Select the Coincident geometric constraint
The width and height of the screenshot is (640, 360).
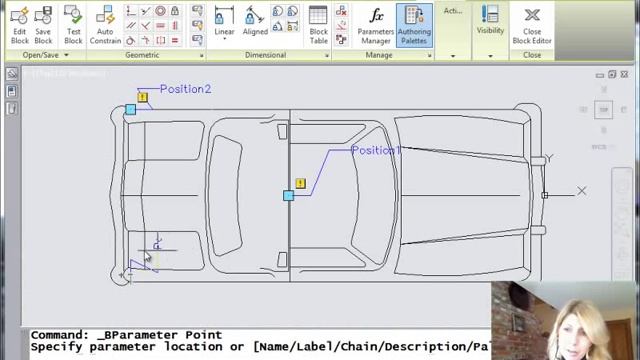click(131, 11)
